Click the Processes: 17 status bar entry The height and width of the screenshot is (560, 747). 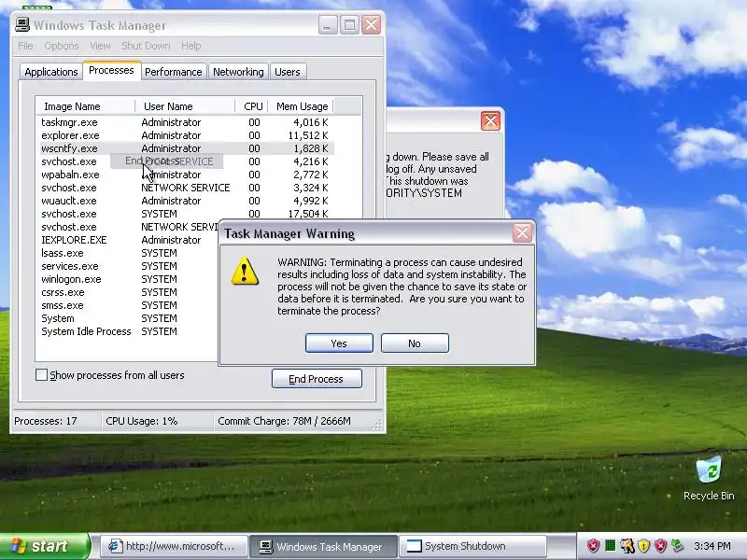click(x=45, y=421)
